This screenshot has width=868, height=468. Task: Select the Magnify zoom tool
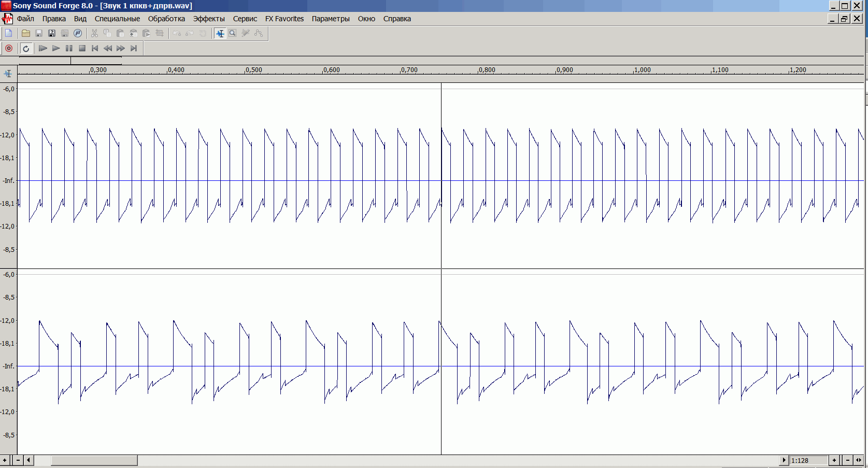(x=233, y=33)
